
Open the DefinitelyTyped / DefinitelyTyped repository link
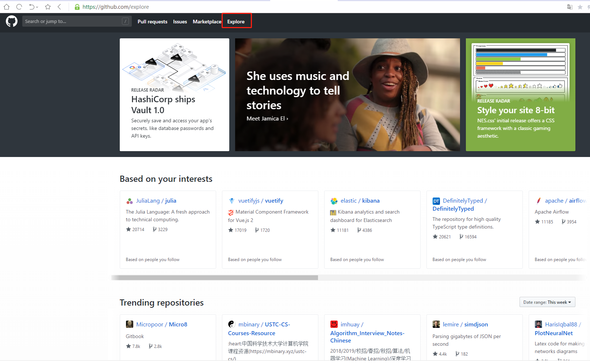coord(460,204)
